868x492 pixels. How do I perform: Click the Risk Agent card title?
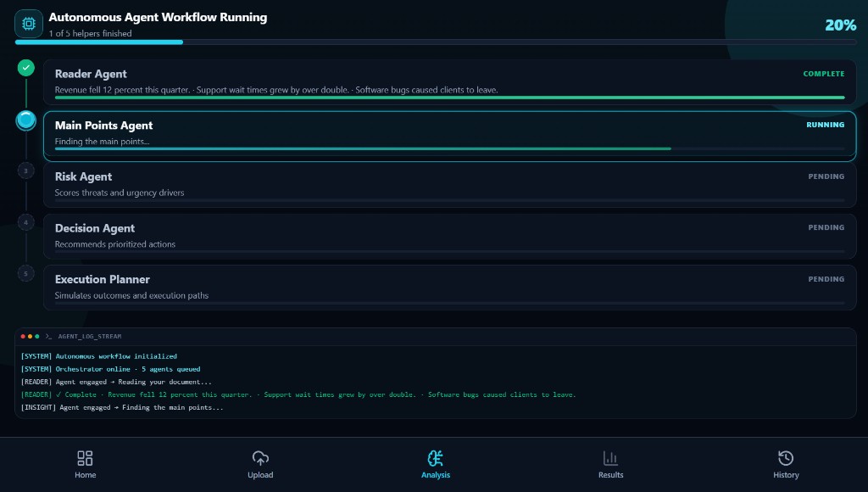(83, 176)
